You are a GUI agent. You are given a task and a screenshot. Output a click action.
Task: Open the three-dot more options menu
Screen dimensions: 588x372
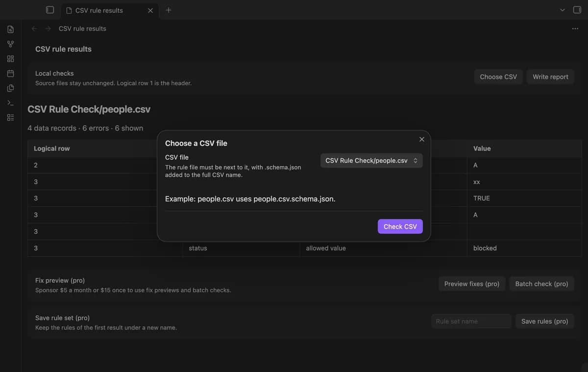coord(575,28)
